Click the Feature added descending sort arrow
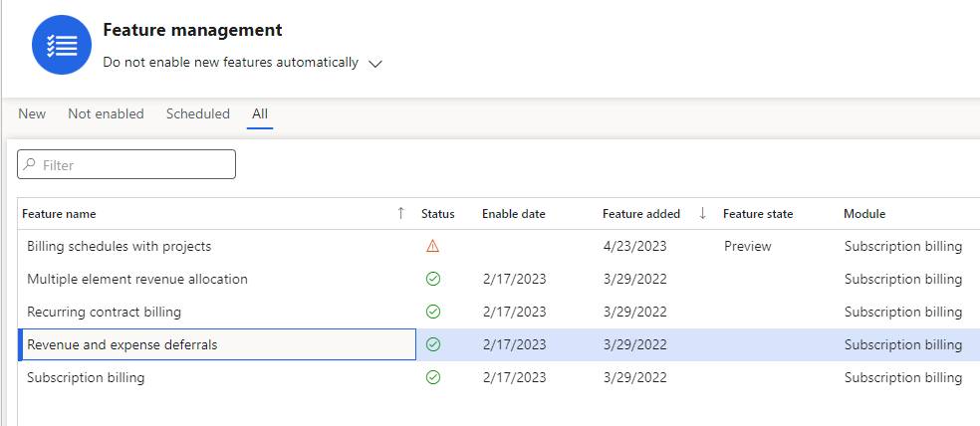The height and width of the screenshot is (426, 980). pos(702,213)
